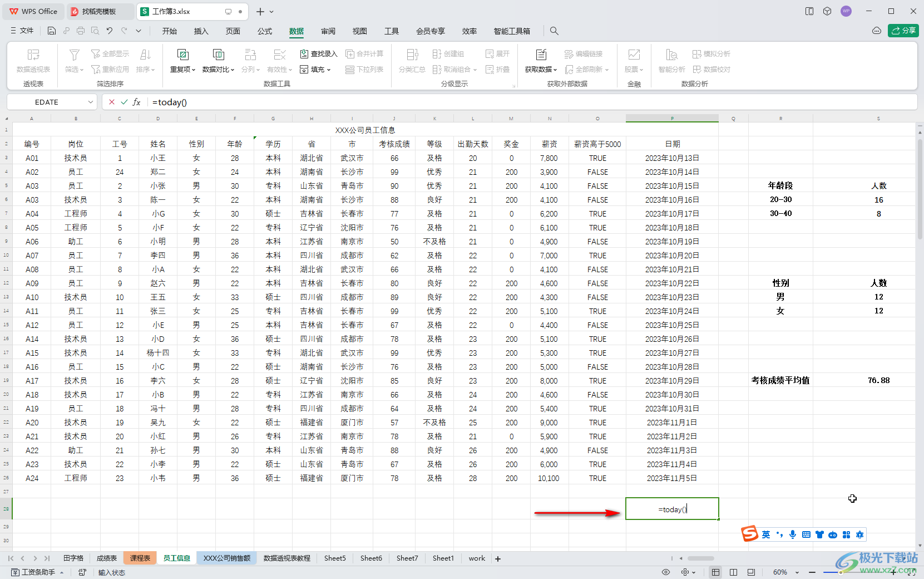The height and width of the screenshot is (579, 924).
Task: Open the File (文件) menu
Action: tap(22, 31)
